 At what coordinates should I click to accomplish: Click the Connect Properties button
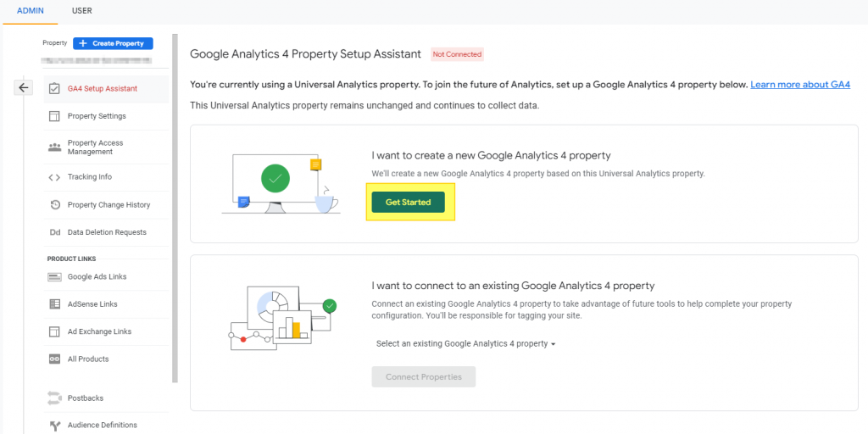click(424, 376)
